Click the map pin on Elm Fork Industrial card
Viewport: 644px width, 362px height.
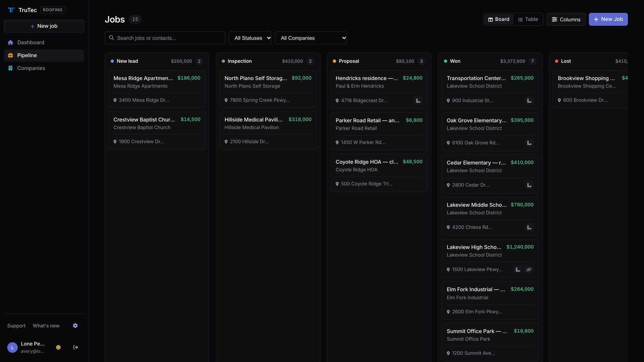[448, 312]
